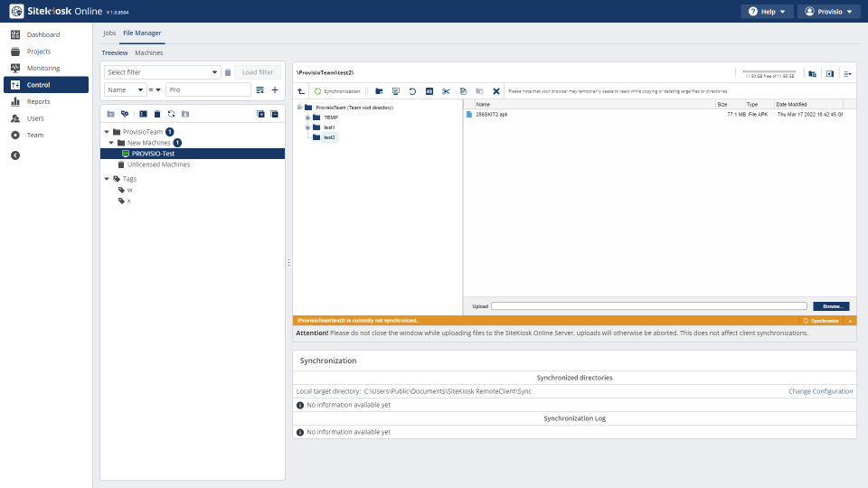Click the collapse all tree icon
Screen dimensions: 868x488
point(274,114)
